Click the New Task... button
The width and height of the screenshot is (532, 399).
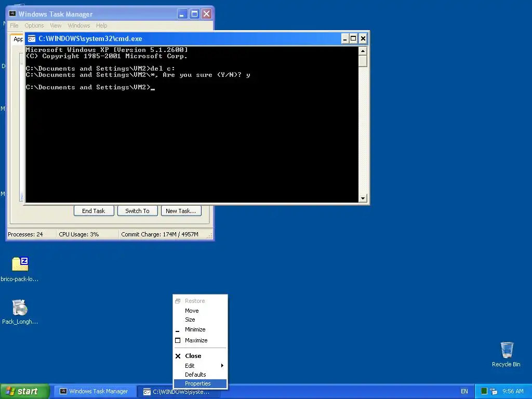[181, 211]
